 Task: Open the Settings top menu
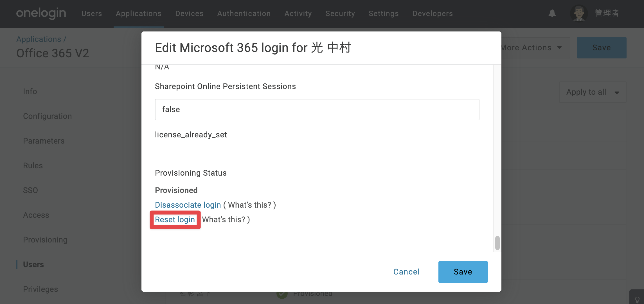(384, 13)
